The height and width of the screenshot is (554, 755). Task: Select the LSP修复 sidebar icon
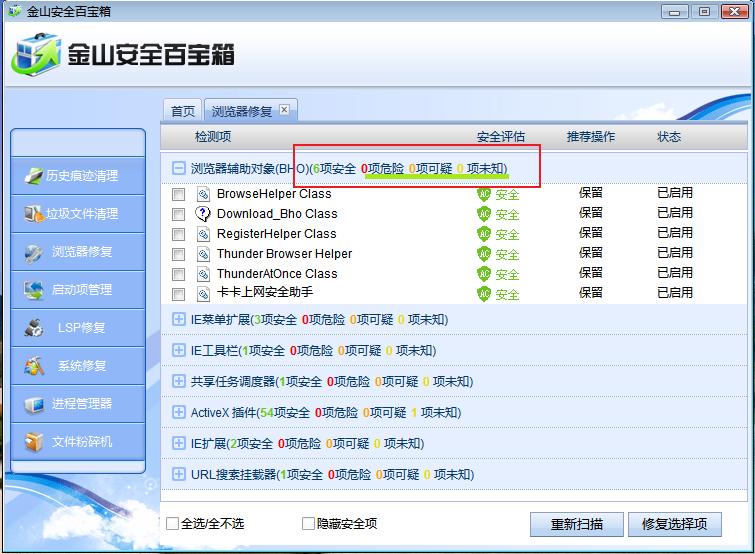34,328
